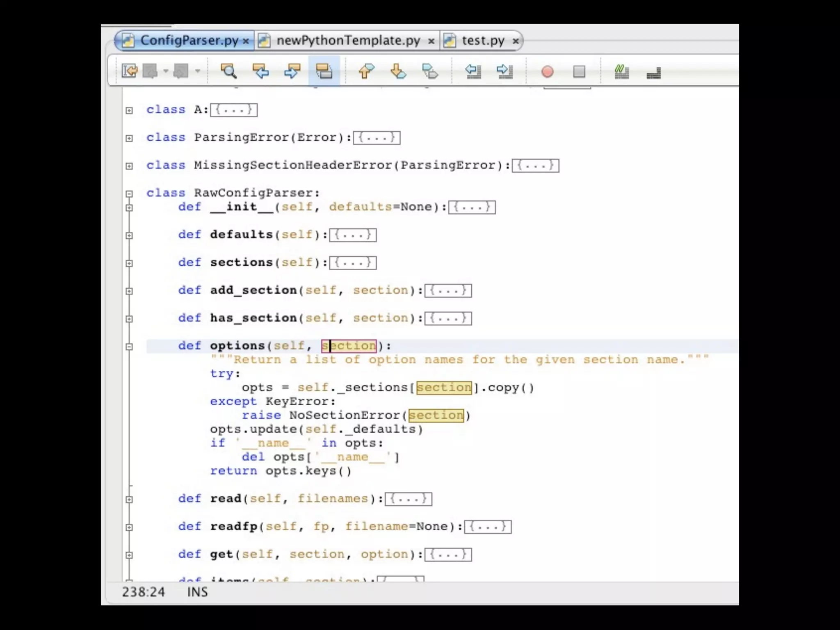Collapse the options method fold
Image resolution: width=840 pixels, height=630 pixels.
tap(129, 347)
